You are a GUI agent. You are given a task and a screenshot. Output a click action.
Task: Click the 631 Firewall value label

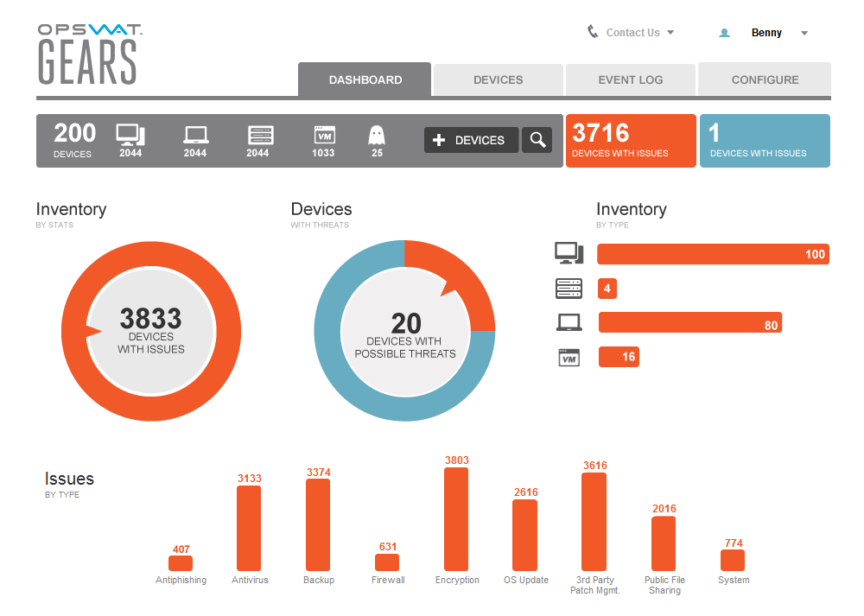click(388, 547)
